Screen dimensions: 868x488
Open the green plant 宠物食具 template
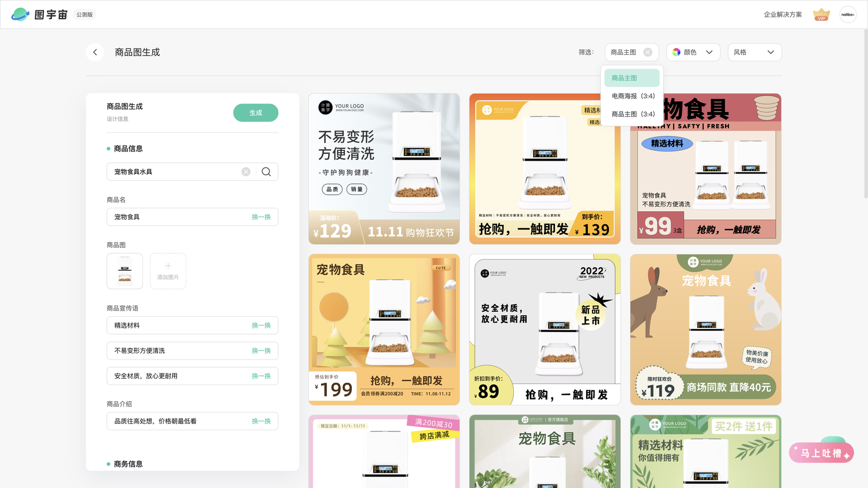point(545,452)
